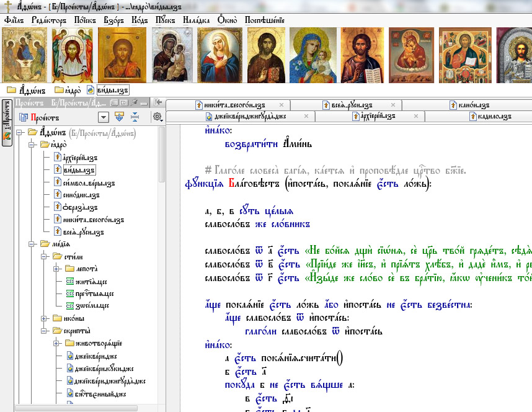This screenshot has width=532, height=412.
Task: Close the никита_бесогон.азъ tab
Action: [282, 105]
